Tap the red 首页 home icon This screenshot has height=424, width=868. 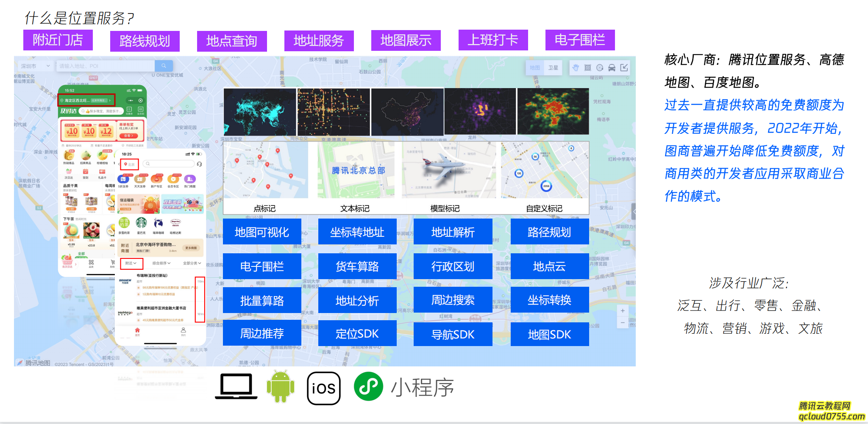coord(137,332)
